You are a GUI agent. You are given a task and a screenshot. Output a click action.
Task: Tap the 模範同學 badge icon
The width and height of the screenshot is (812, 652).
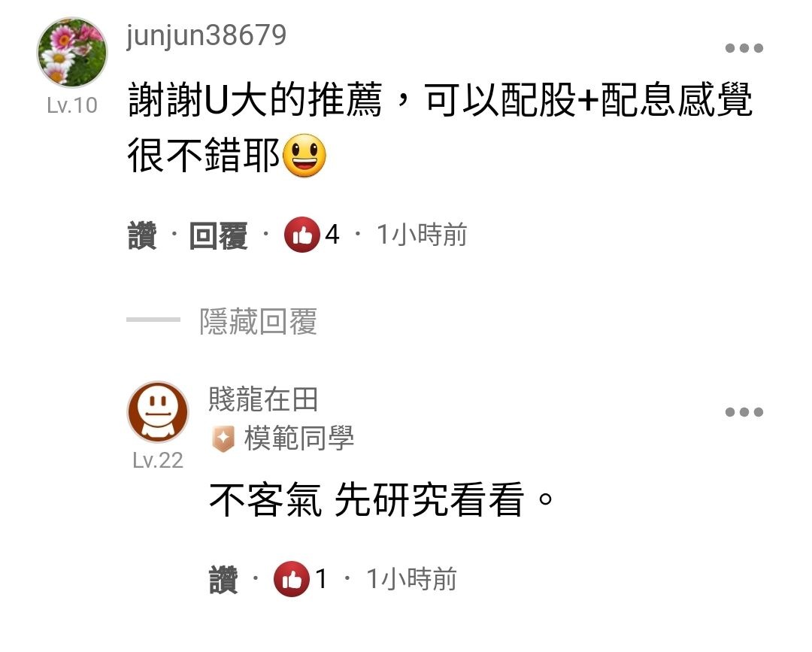pyautogui.click(x=223, y=439)
